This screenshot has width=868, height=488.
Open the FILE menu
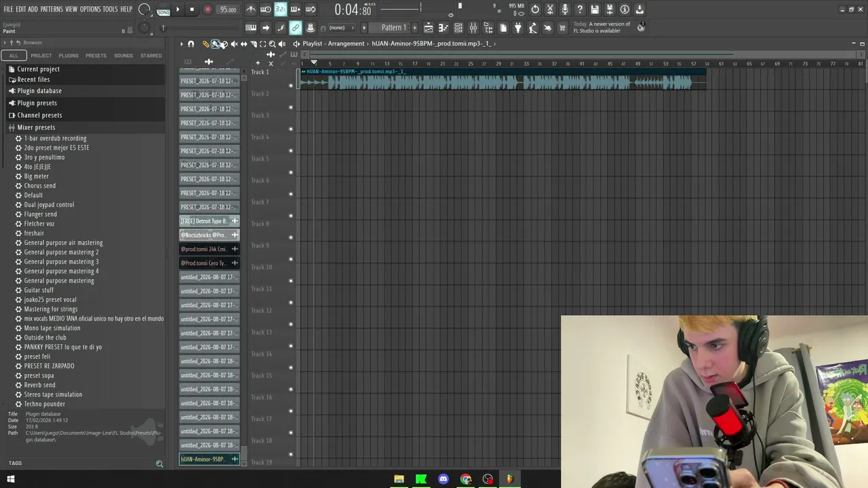8,9
